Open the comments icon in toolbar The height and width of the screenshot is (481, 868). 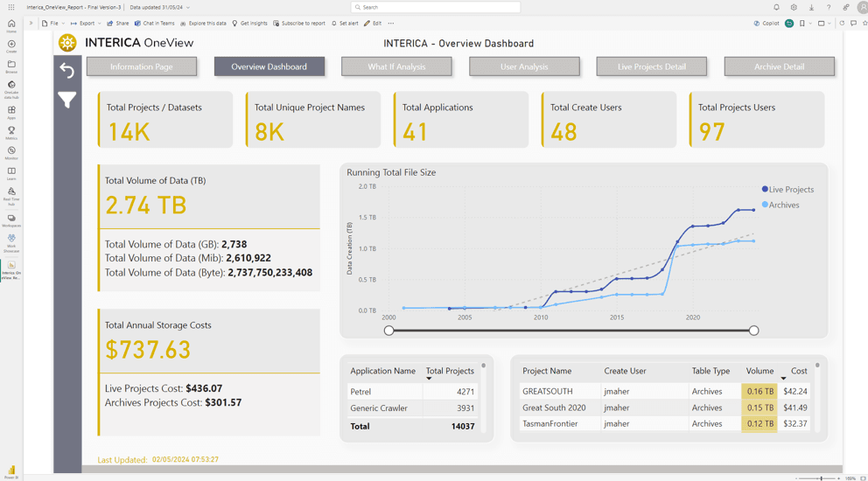point(853,24)
